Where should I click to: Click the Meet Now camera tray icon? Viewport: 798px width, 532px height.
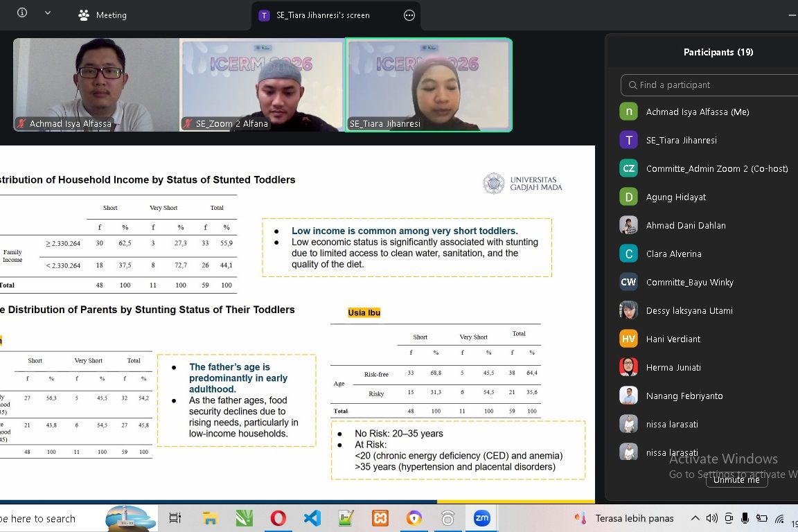pos(729,518)
